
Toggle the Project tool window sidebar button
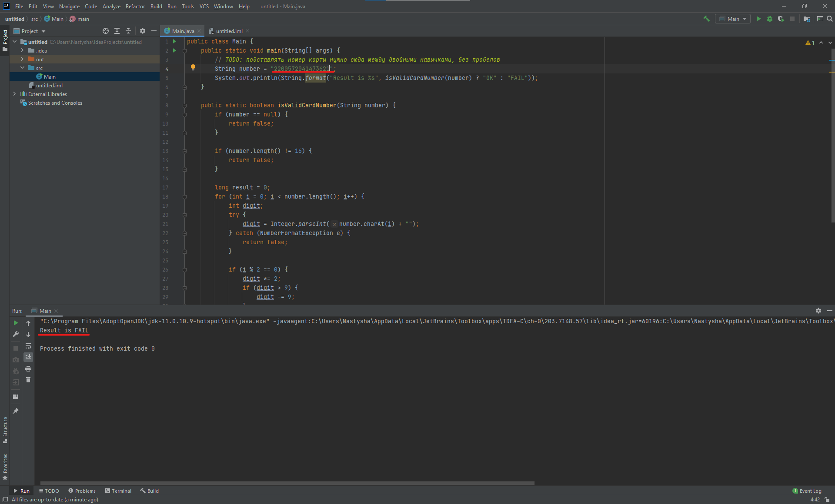(5, 39)
